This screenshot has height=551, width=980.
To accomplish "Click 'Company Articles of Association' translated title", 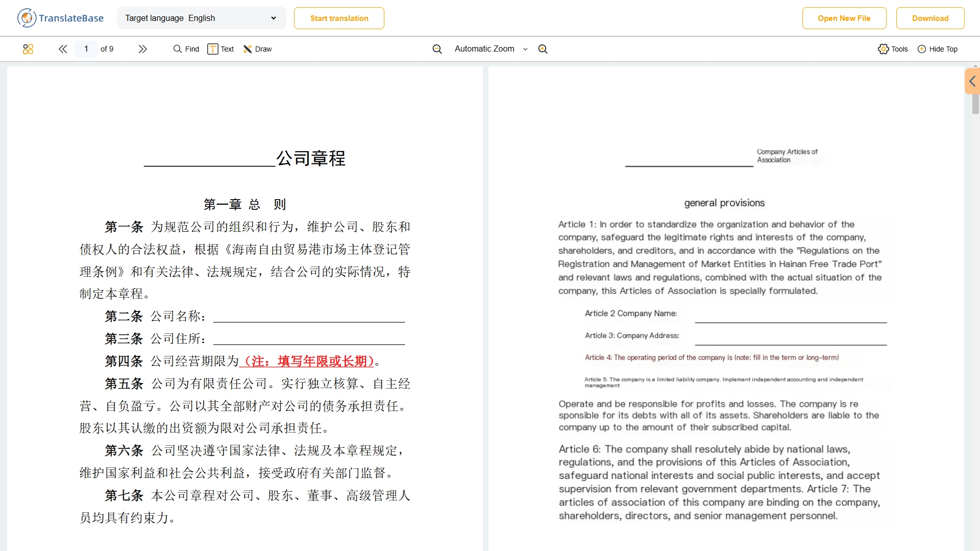I will pos(787,156).
